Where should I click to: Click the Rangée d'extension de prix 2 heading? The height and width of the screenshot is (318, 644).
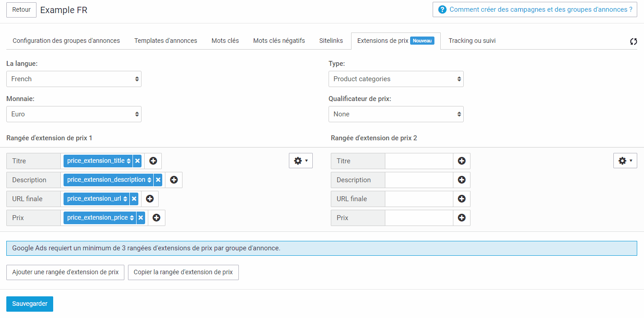click(x=374, y=138)
